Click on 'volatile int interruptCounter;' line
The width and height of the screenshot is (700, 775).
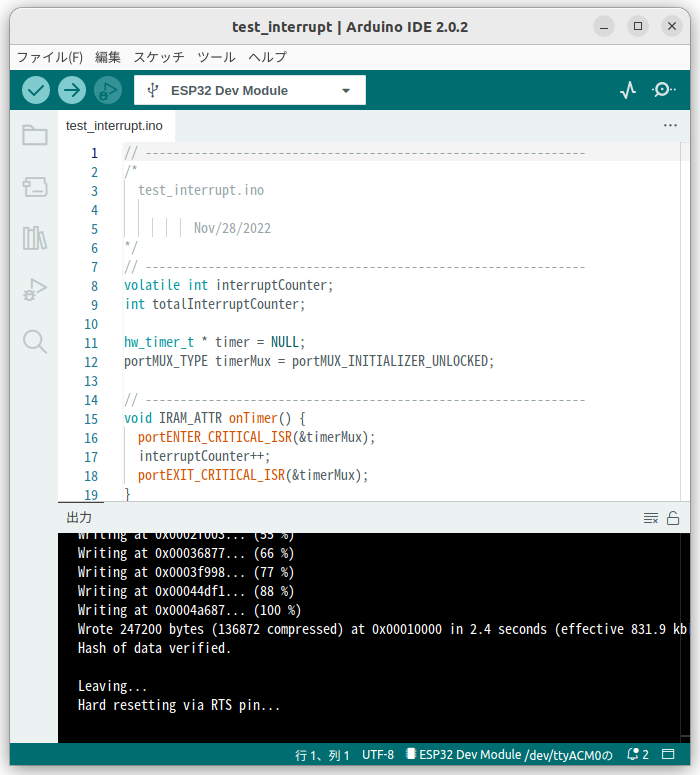click(x=228, y=286)
